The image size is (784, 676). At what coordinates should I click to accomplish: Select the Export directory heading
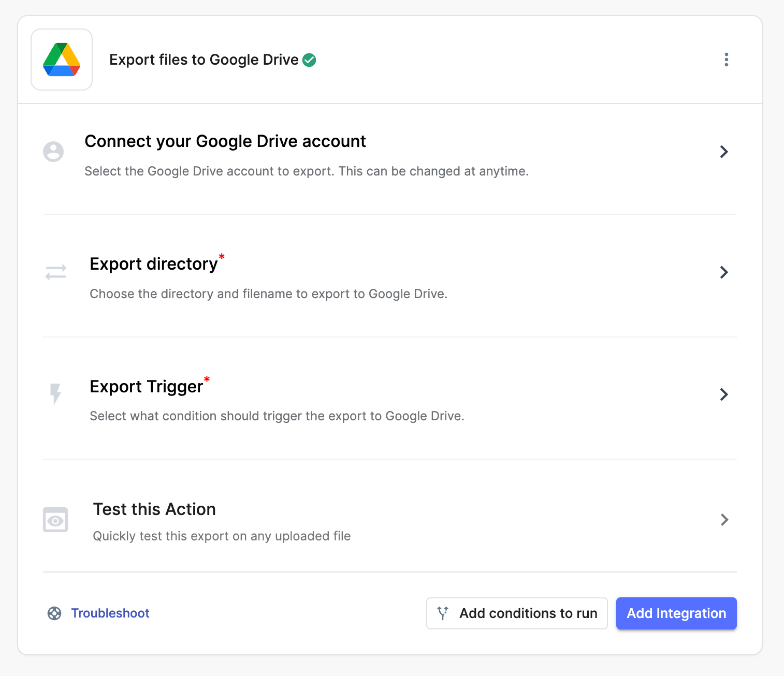coord(154,264)
